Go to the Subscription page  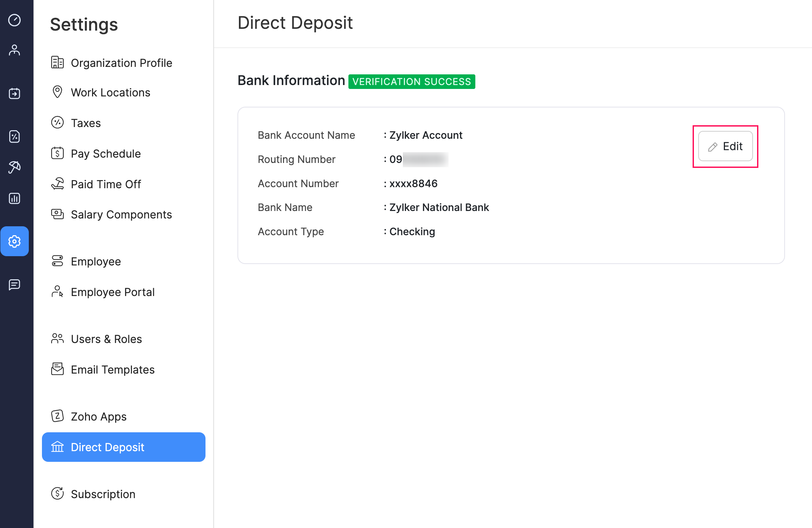click(103, 494)
